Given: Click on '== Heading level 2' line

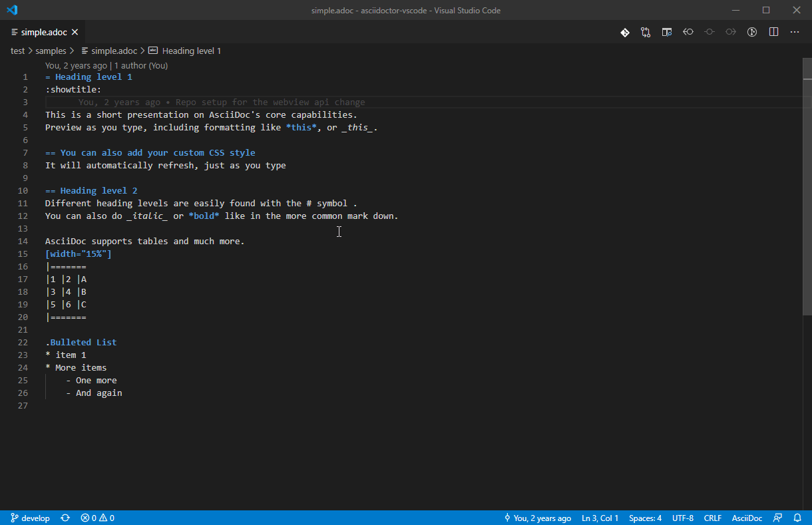Looking at the screenshot, I should (x=91, y=191).
